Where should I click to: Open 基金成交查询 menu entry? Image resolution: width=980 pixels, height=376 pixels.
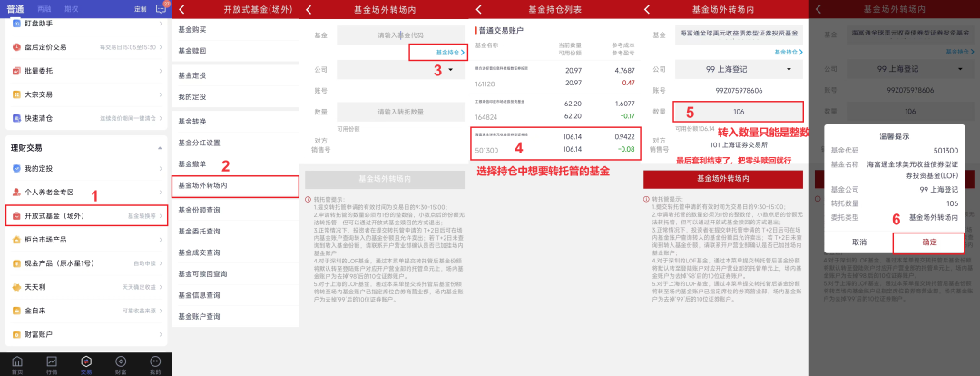pos(235,252)
